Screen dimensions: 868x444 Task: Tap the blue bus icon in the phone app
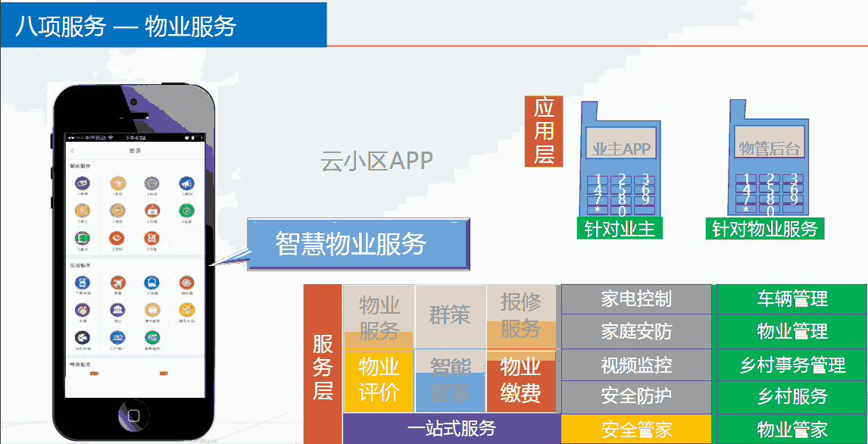[151, 283]
